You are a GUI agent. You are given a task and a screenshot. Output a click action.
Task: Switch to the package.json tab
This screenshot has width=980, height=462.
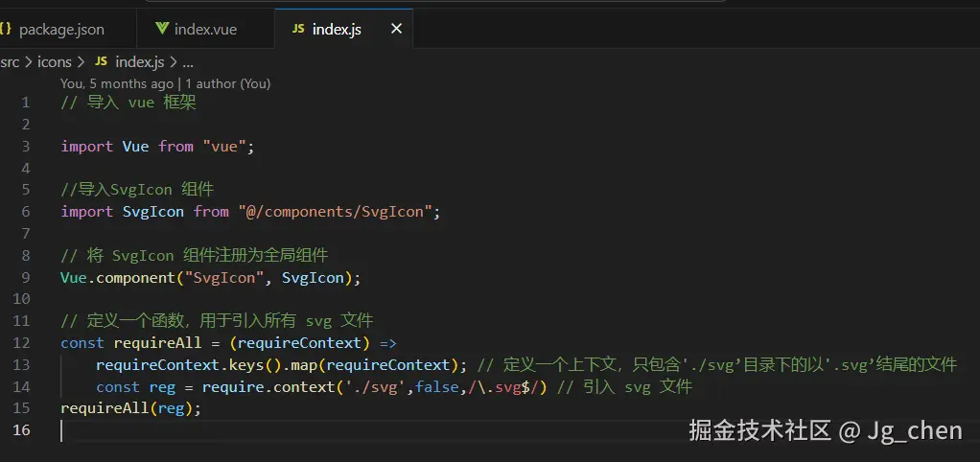pos(61,30)
